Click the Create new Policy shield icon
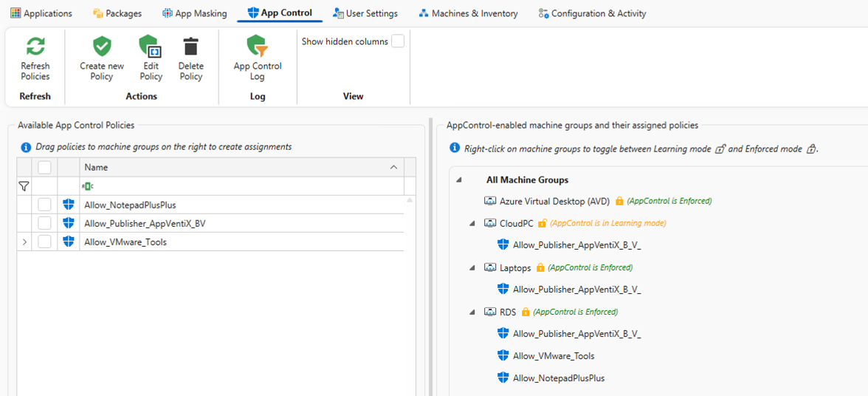This screenshot has width=868, height=396. point(102,47)
